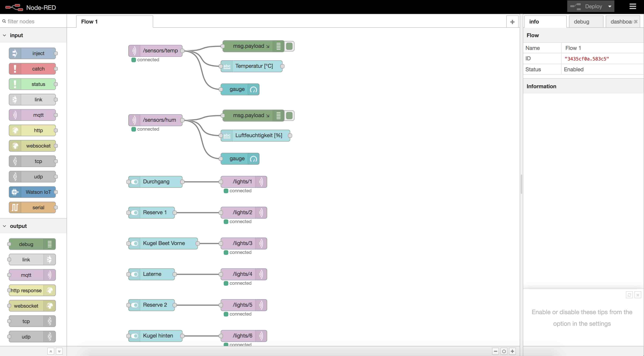Toggle the hum msg.payload debug output button
This screenshot has width=644, height=356.
point(289,116)
